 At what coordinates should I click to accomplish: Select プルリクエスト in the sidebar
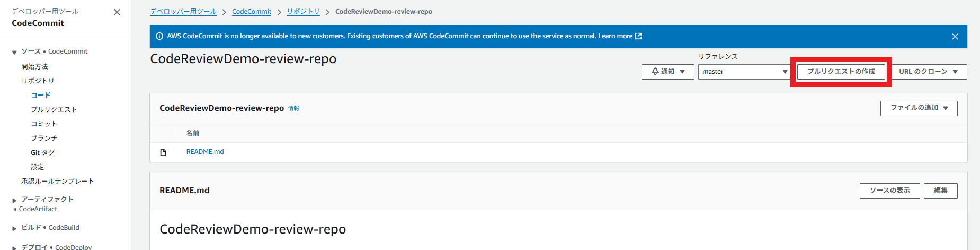(x=54, y=109)
